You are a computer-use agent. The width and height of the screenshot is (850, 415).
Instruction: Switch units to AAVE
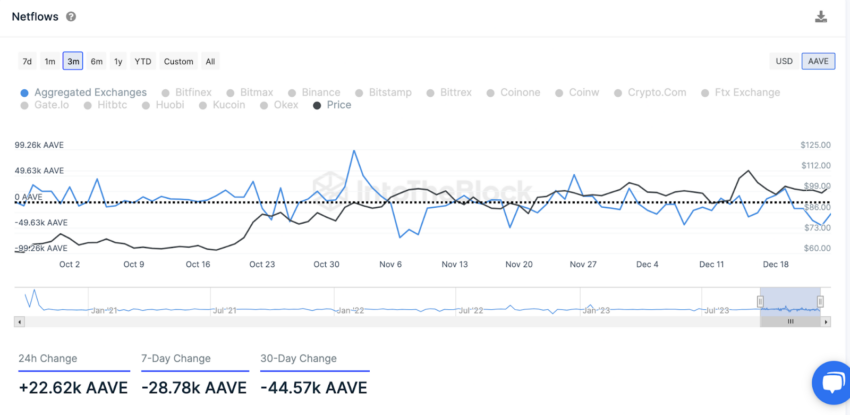pyautogui.click(x=818, y=61)
